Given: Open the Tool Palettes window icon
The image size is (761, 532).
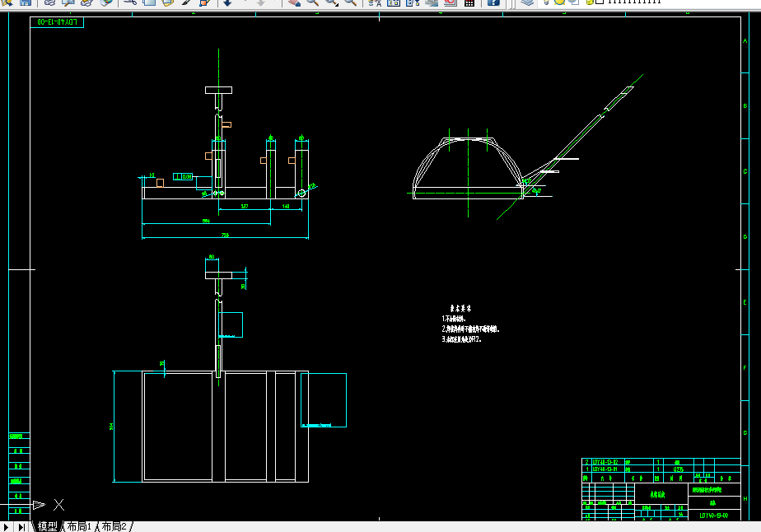Looking at the screenshot, I should tap(413, 2).
